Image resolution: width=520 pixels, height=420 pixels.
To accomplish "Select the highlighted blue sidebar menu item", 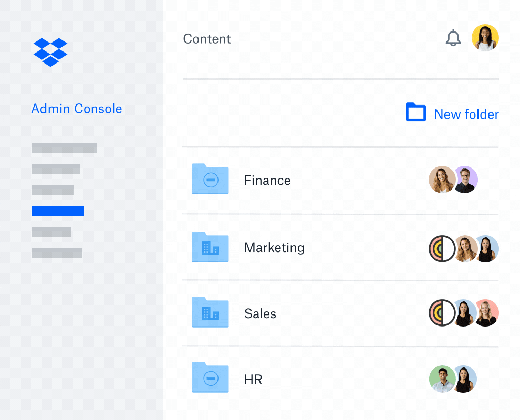I will [x=58, y=211].
